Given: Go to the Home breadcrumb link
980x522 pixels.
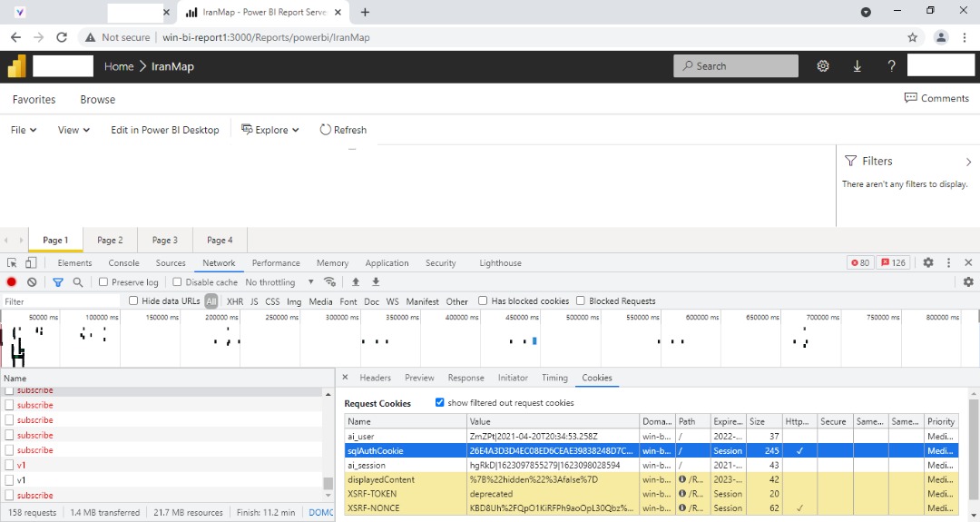Looking at the screenshot, I should pos(119,66).
